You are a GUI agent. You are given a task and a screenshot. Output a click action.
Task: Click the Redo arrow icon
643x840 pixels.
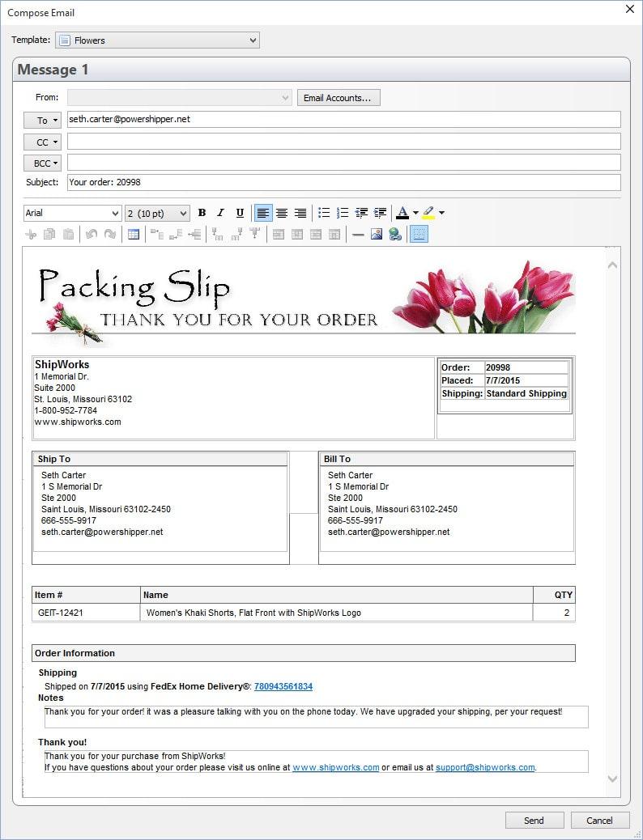point(110,234)
